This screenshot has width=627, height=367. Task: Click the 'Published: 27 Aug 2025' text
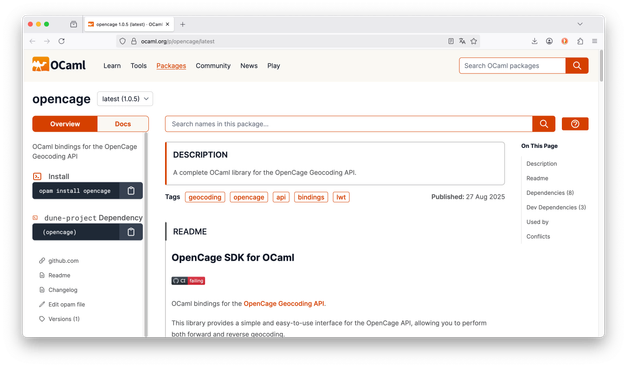468,197
